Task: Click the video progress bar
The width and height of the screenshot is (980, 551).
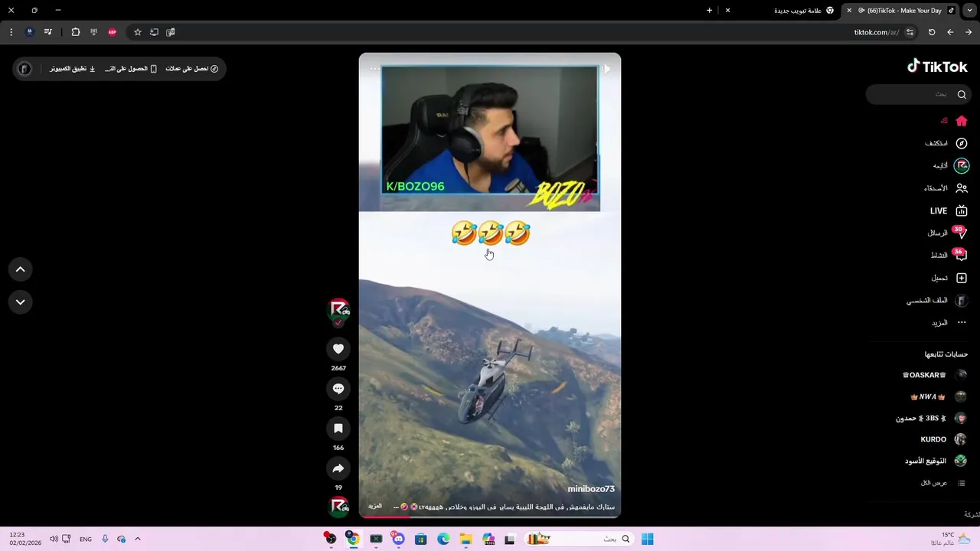Action: coord(490,517)
